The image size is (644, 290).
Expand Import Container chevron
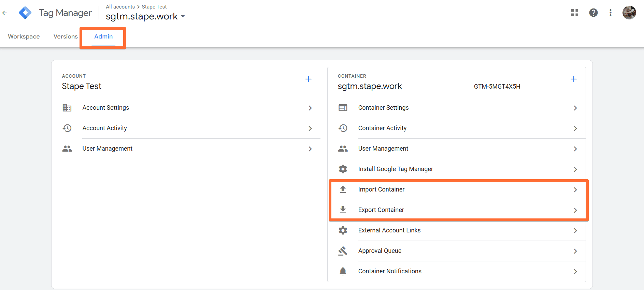pos(575,190)
